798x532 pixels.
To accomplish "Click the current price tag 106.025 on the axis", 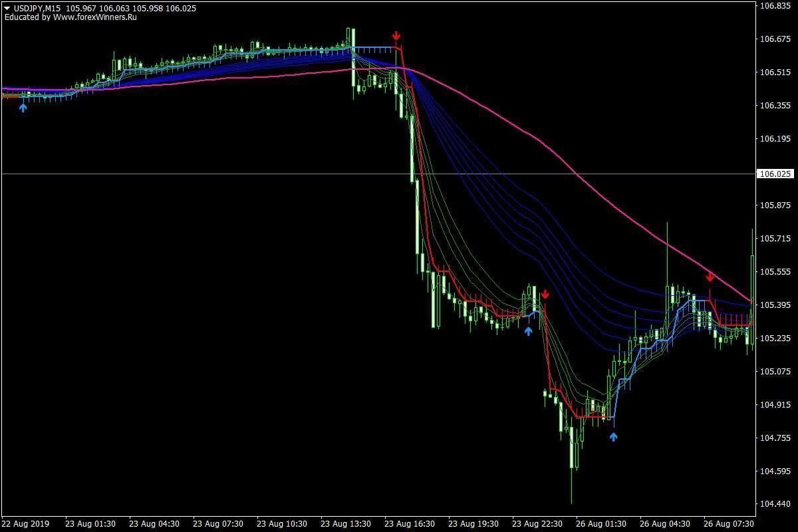I will pyautogui.click(x=776, y=174).
